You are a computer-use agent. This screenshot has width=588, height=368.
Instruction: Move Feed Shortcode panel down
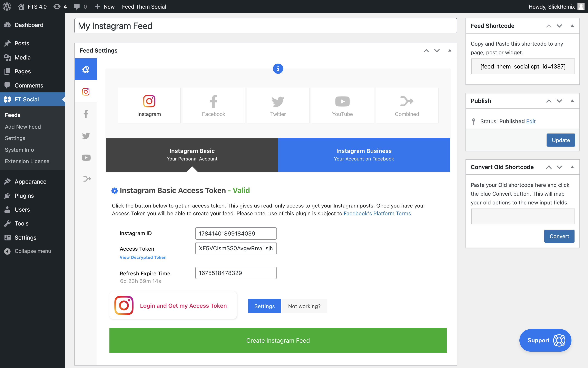[559, 26]
